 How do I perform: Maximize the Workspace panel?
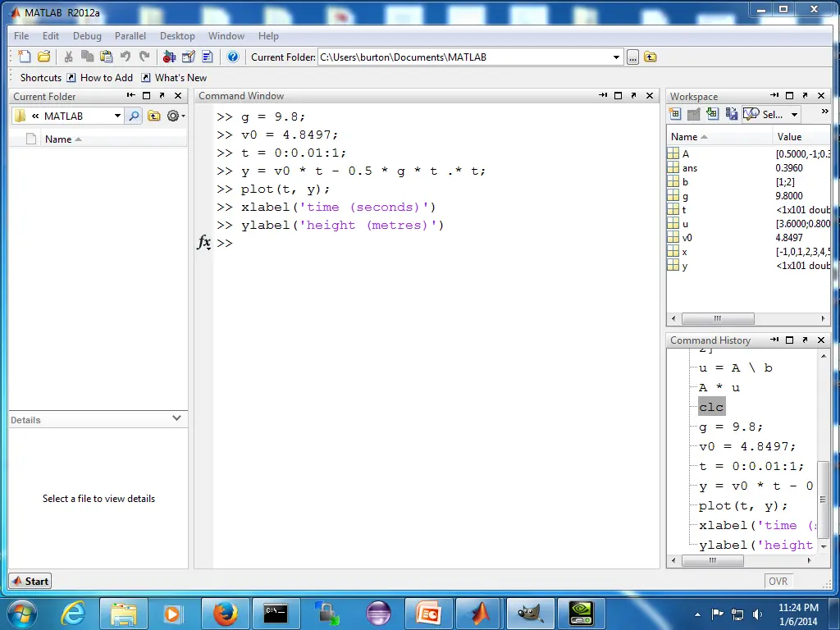tap(789, 95)
